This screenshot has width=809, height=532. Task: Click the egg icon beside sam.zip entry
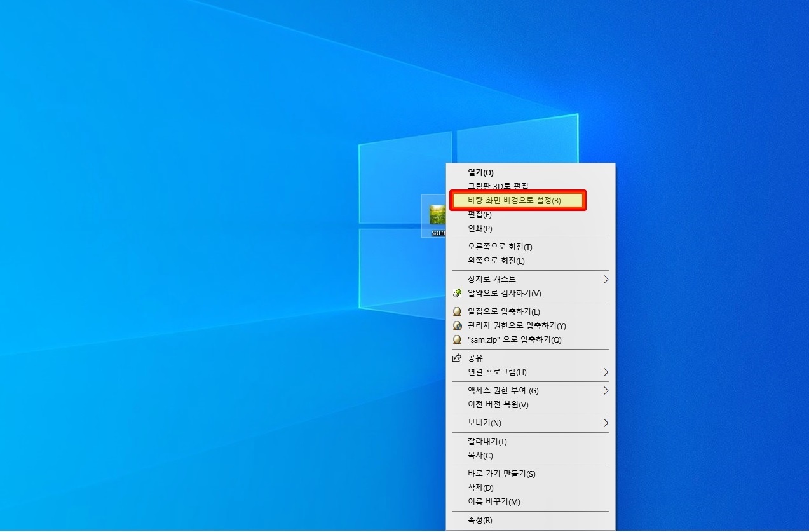pyautogui.click(x=456, y=340)
